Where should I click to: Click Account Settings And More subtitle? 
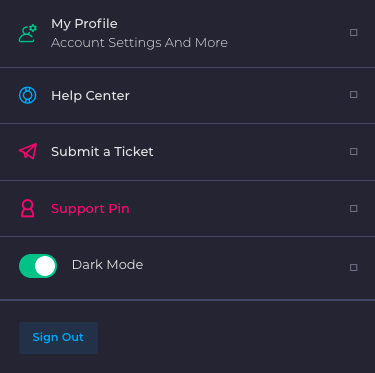[139, 43]
